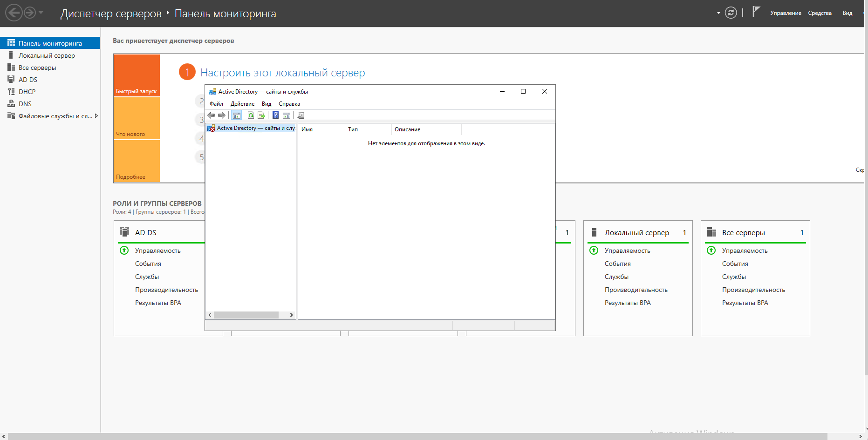Open the Вид menu in Server Manager header
Image resolution: width=868 pixels, height=440 pixels.
pyautogui.click(x=847, y=13)
